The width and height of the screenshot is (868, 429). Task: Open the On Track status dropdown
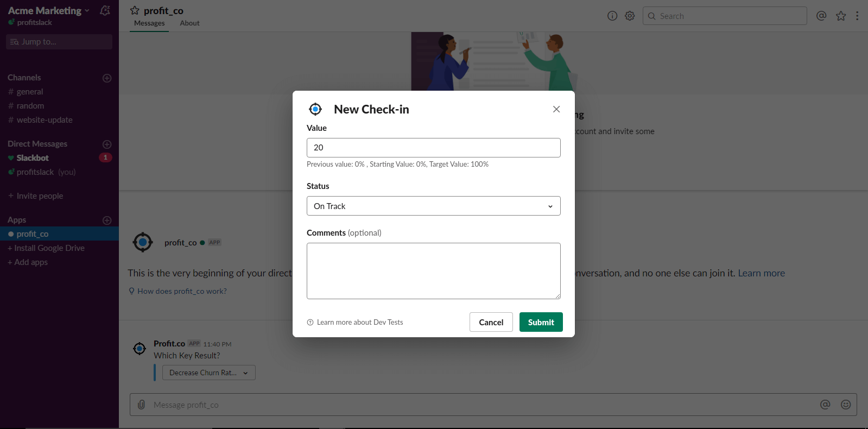tap(433, 206)
